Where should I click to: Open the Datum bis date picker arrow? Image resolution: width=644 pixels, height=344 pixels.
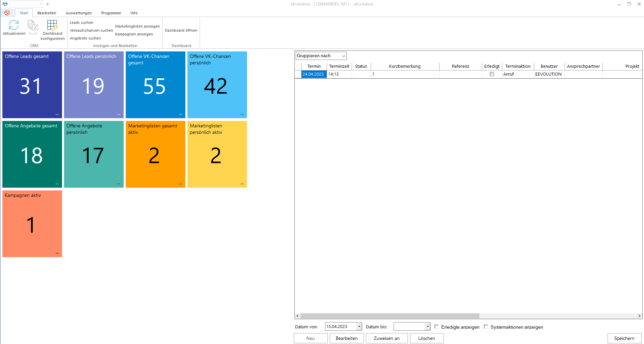point(428,327)
